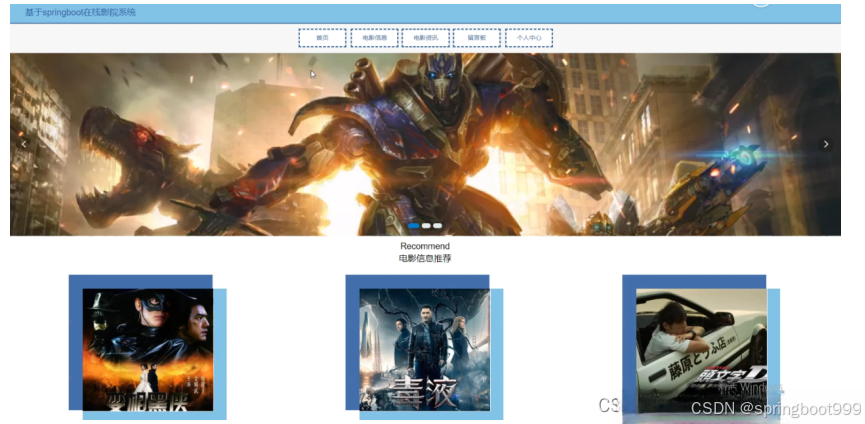Open the 个人中心 personal center tab
The height and width of the screenshot is (424, 865).
tap(528, 38)
